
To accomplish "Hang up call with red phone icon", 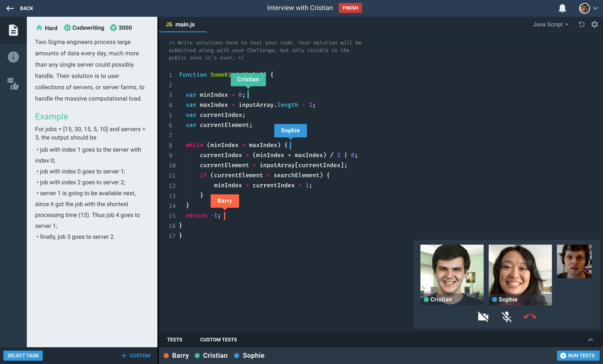I will [530, 317].
